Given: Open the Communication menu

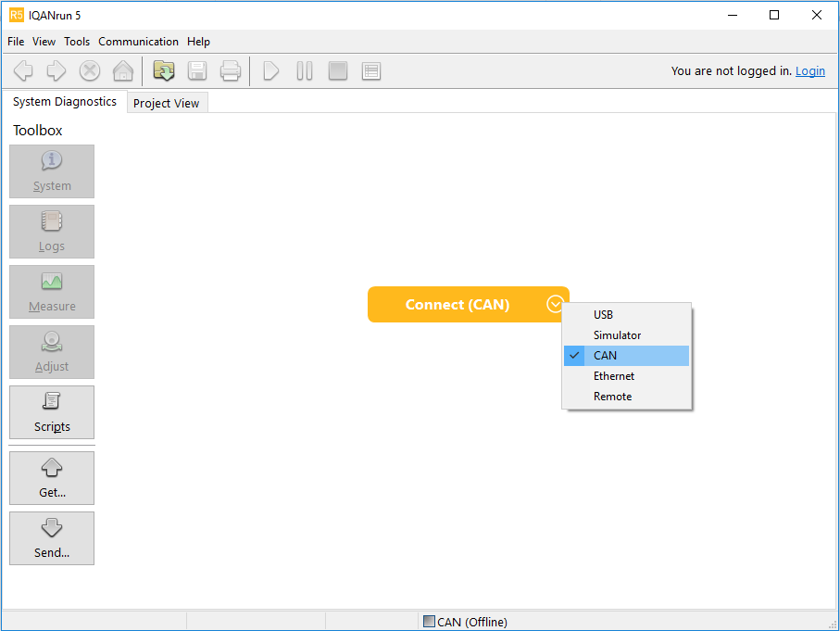Looking at the screenshot, I should [x=138, y=42].
